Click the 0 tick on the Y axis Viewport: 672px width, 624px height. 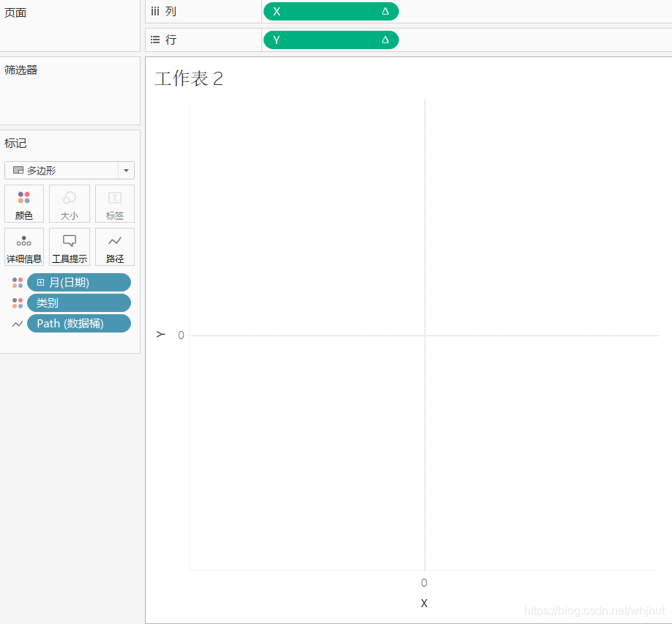182,335
